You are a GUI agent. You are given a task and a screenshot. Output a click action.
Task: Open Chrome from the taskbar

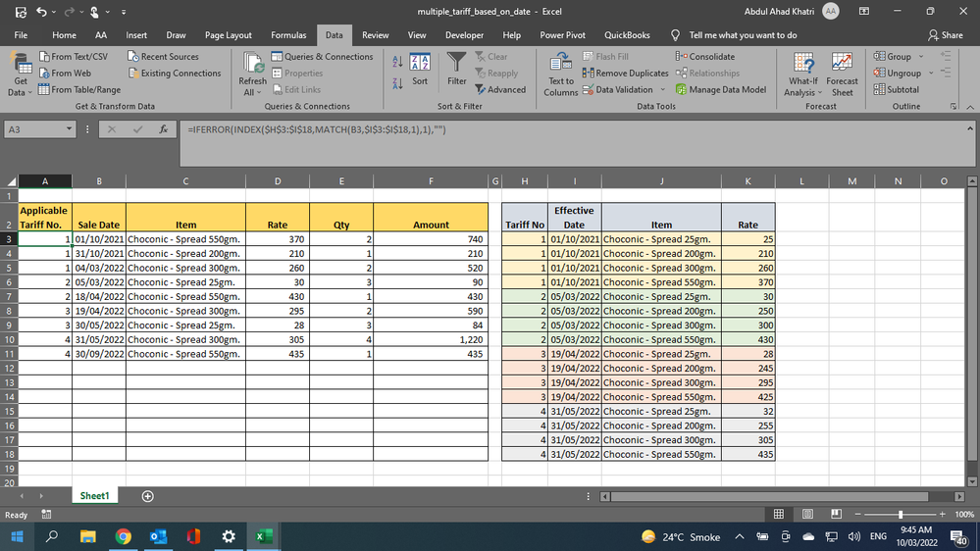click(124, 536)
